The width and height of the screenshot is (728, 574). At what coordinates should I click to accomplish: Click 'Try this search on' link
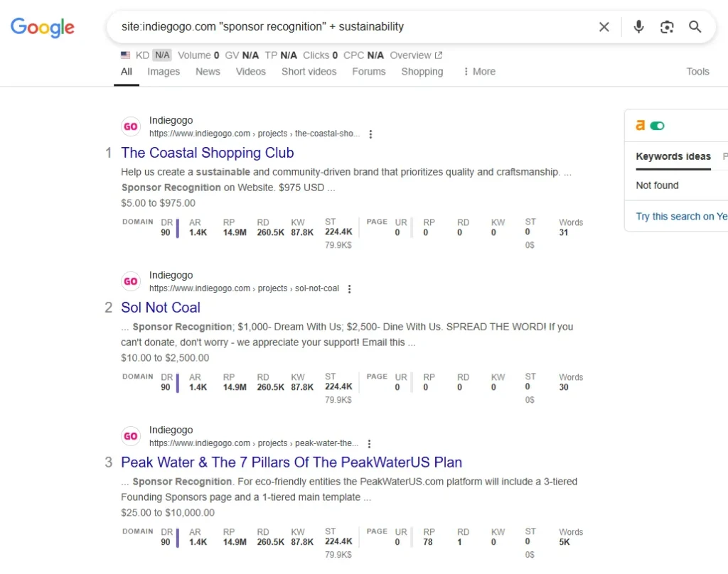[x=682, y=216]
